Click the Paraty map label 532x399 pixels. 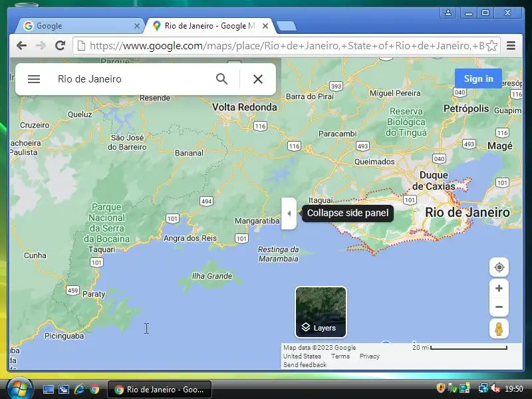(x=94, y=294)
